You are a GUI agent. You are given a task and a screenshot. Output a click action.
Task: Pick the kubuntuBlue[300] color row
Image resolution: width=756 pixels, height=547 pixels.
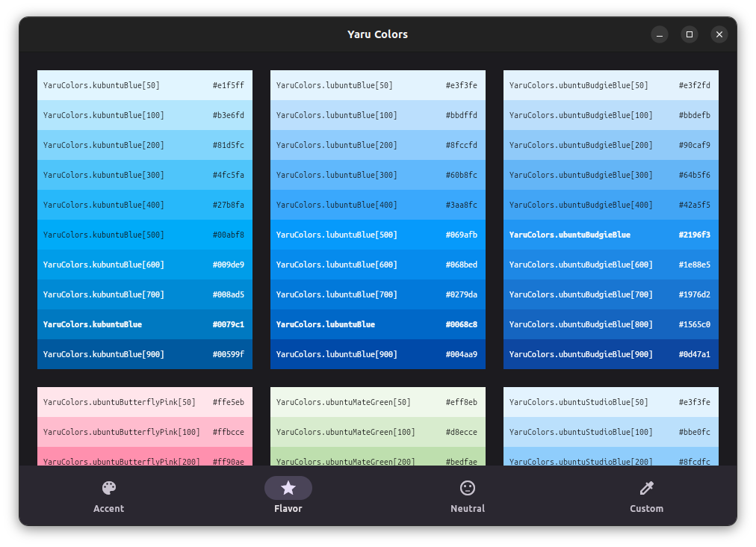[x=145, y=175]
